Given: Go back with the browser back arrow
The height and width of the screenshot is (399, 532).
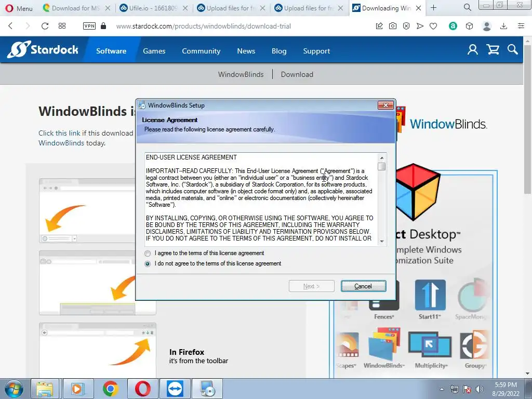Looking at the screenshot, I should [x=10, y=26].
